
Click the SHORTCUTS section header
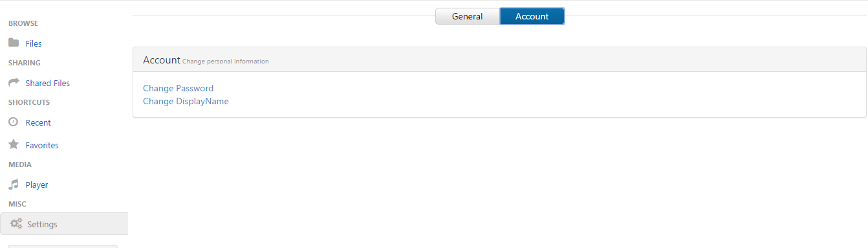tap(29, 102)
